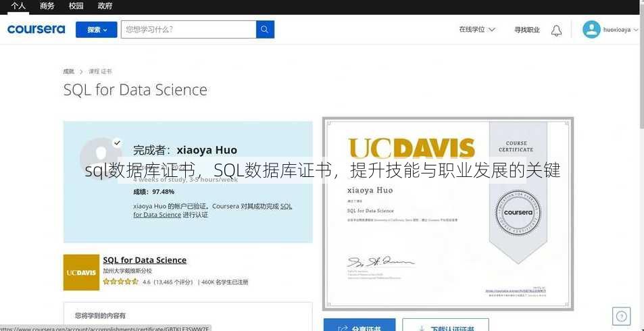Expand the huoxioaya account menu arrow
The image size is (644, 331).
(636, 30)
